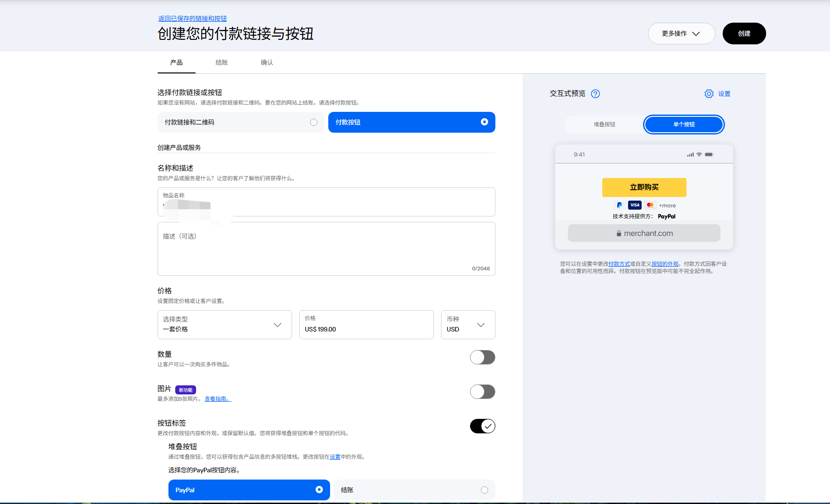Click the 描述（可选） text area
This screenshot has height=504, width=830.
(x=326, y=249)
